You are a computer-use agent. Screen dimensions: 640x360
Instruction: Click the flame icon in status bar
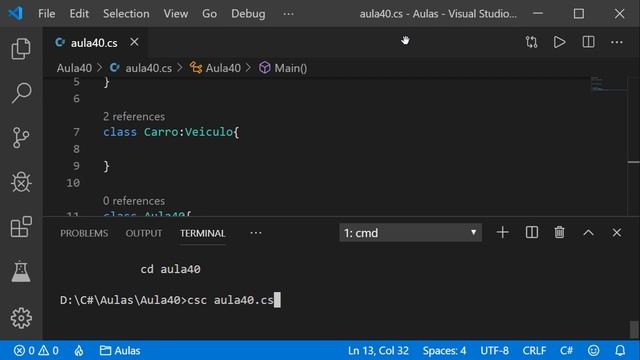[79, 351]
